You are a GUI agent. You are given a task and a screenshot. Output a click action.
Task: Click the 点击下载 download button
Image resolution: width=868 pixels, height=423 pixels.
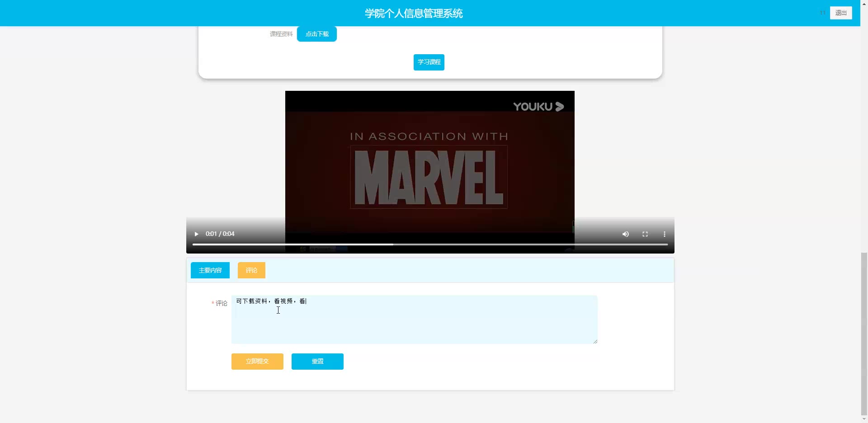317,34
